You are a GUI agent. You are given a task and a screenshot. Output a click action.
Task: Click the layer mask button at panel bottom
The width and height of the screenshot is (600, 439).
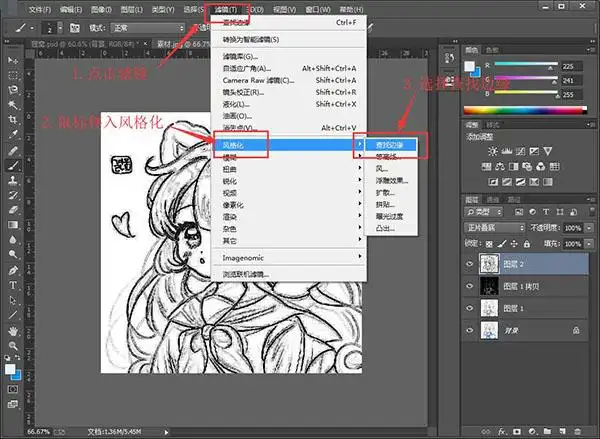[x=517, y=431]
